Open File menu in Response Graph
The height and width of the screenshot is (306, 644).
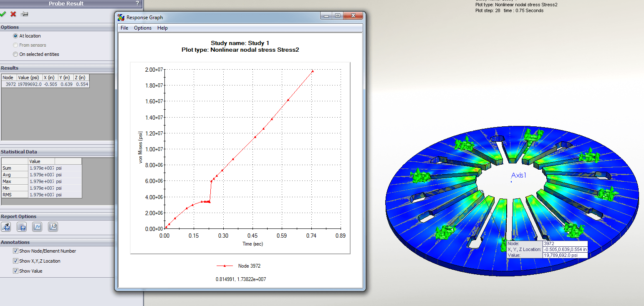[x=124, y=28]
